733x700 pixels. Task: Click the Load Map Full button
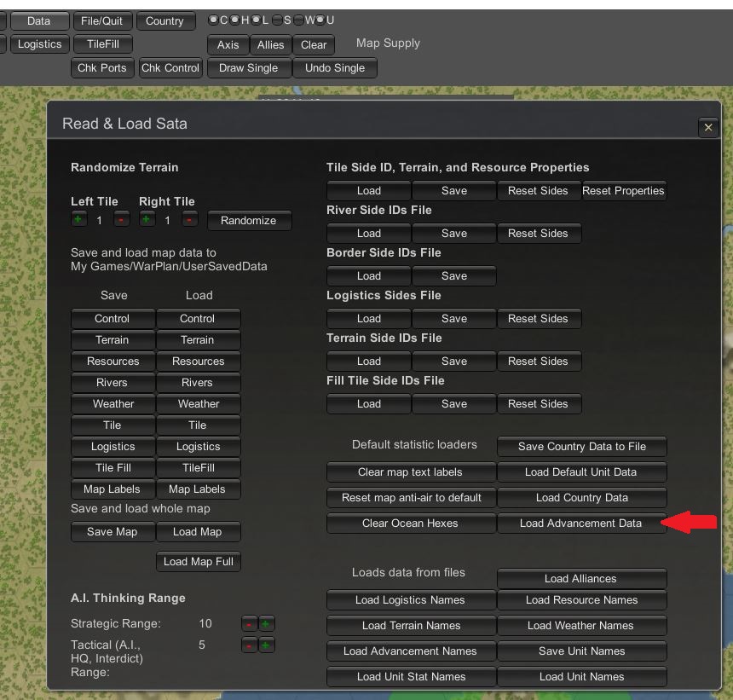click(198, 561)
